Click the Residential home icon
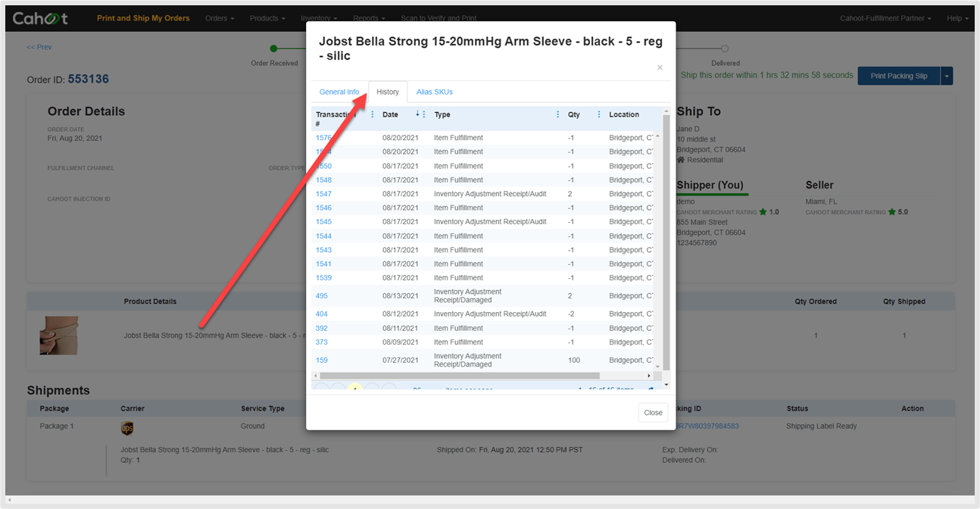Image resolution: width=980 pixels, height=509 pixels. [681, 160]
